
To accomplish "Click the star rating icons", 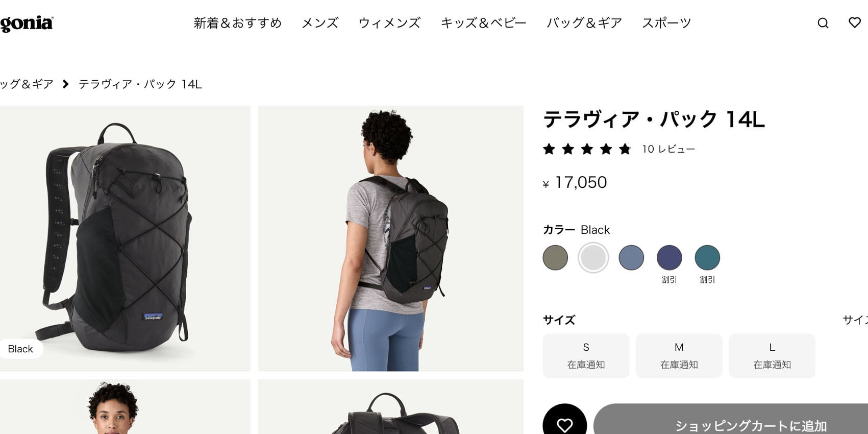I will click(587, 149).
